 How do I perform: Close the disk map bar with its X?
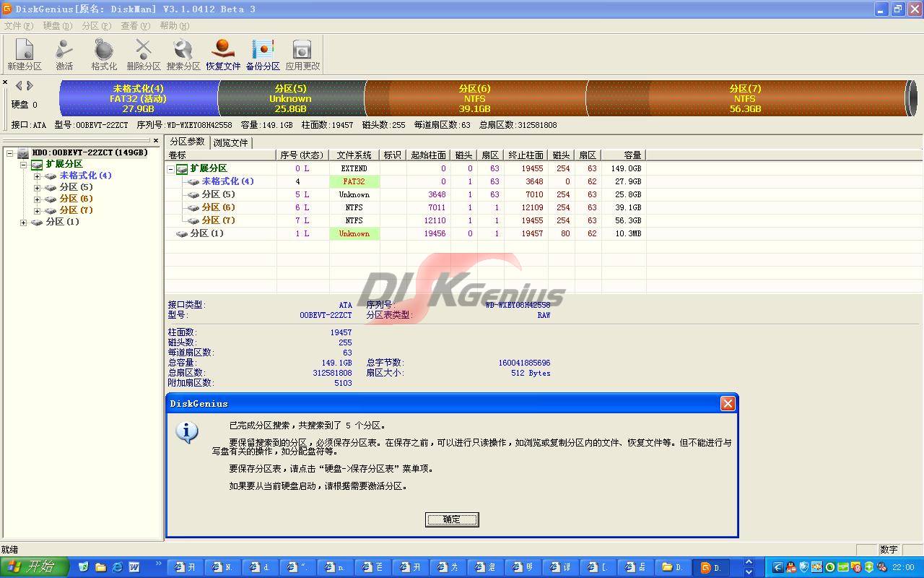coord(5,82)
